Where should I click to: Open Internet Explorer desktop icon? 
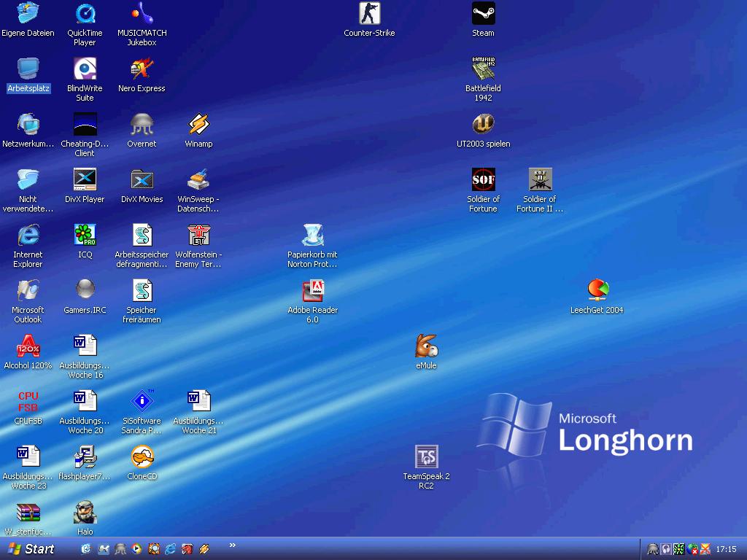pos(28,236)
